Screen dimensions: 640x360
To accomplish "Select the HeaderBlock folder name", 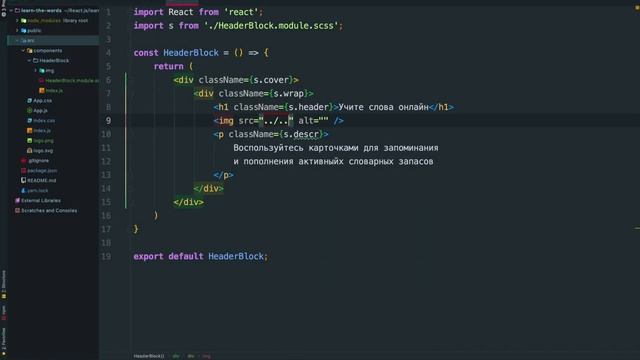I will pyautogui.click(x=54, y=60).
